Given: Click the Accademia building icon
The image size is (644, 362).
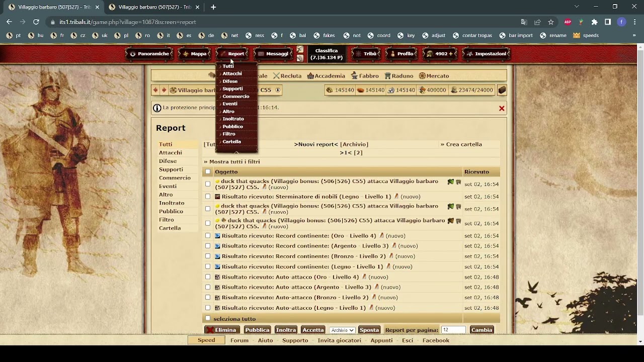Looking at the screenshot, I should coord(310,76).
